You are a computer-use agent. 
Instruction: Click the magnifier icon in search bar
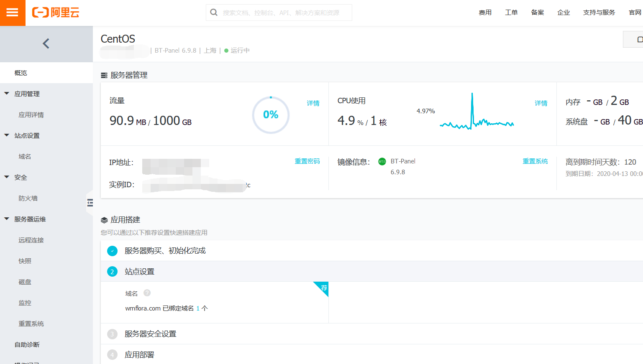214,13
